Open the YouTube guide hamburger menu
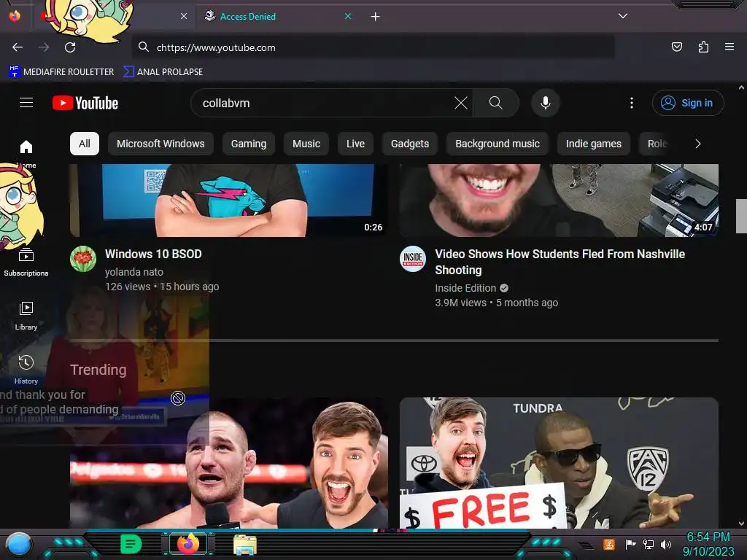Viewport: 747px width, 560px height. pyautogui.click(x=26, y=103)
